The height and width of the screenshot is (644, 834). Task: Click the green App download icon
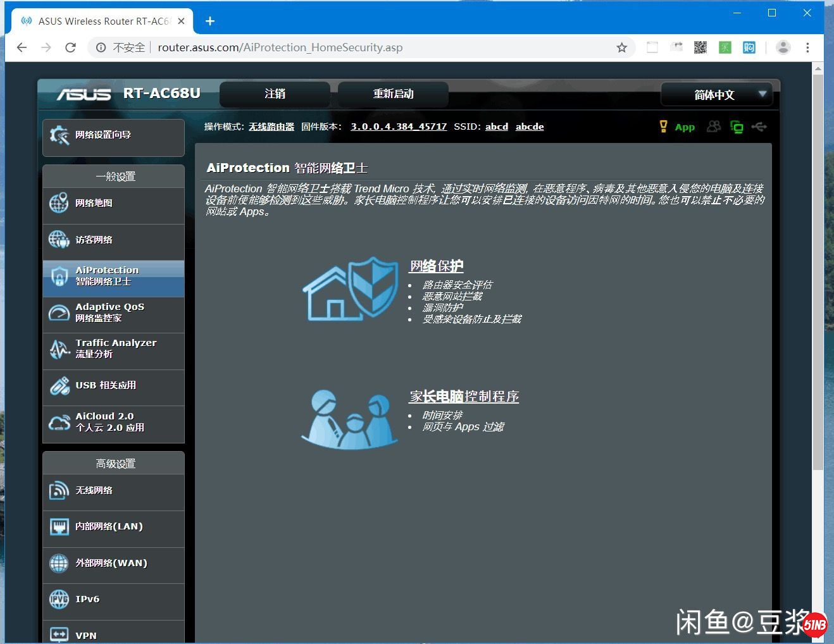tap(685, 127)
